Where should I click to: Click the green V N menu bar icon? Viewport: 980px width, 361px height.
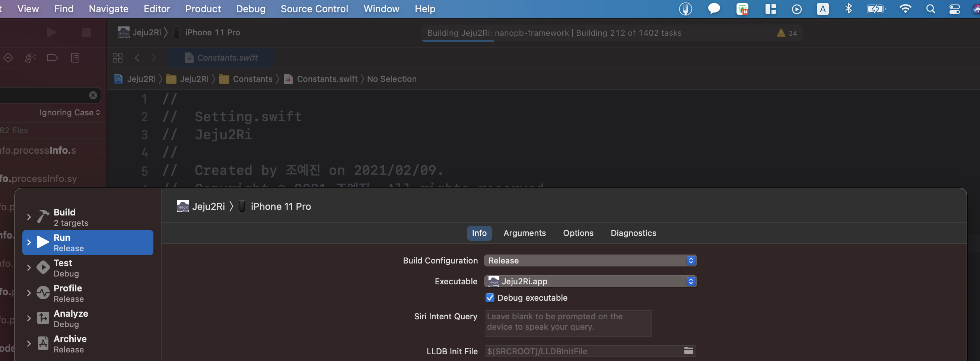742,9
